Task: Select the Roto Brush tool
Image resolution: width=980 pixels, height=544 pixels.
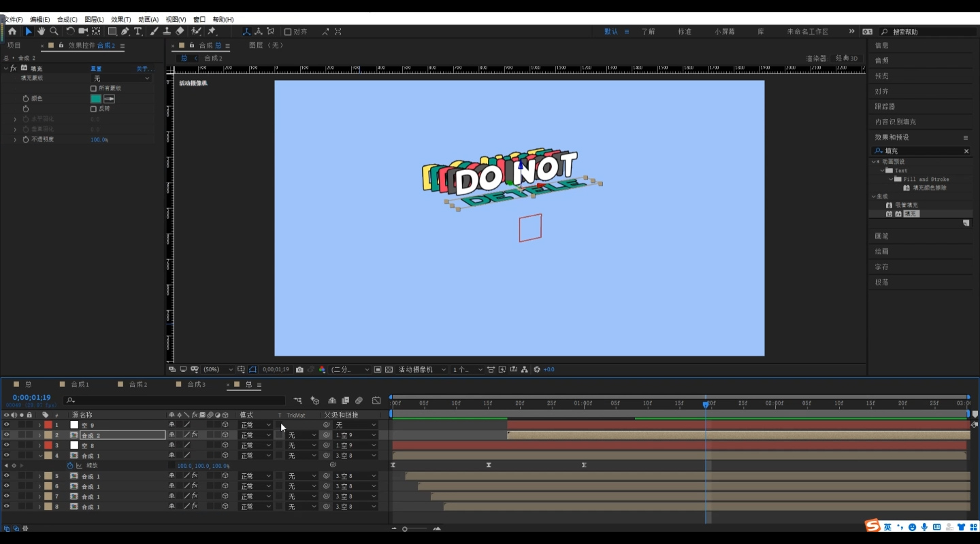Action: click(x=196, y=31)
